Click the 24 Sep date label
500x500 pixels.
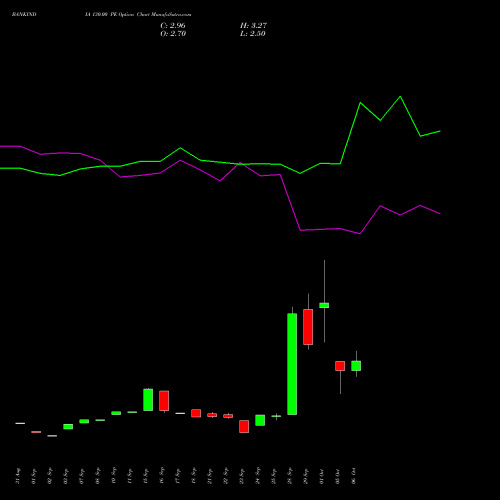[258, 476]
